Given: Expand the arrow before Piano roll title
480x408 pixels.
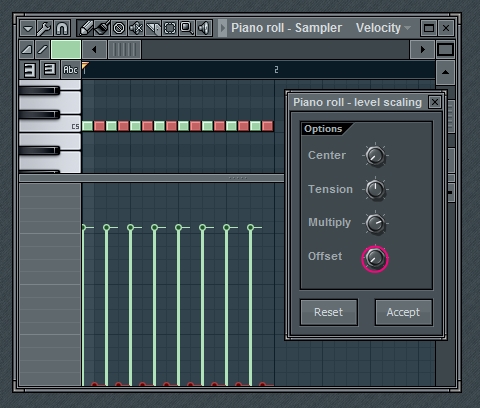Looking at the screenshot, I should (223, 28).
